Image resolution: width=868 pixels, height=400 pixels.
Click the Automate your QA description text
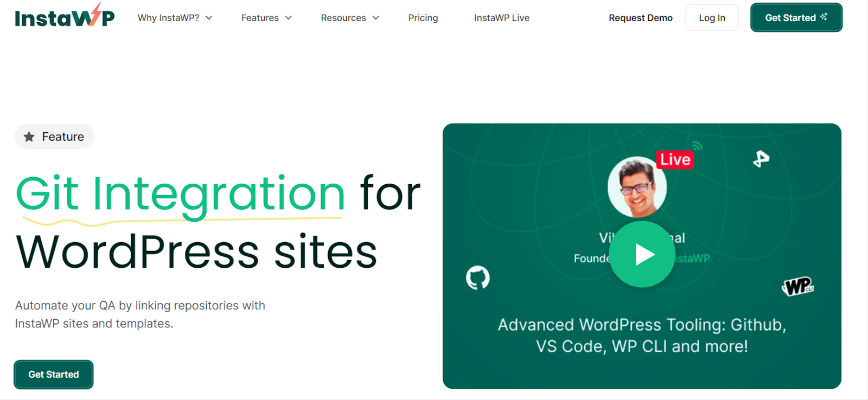click(140, 314)
